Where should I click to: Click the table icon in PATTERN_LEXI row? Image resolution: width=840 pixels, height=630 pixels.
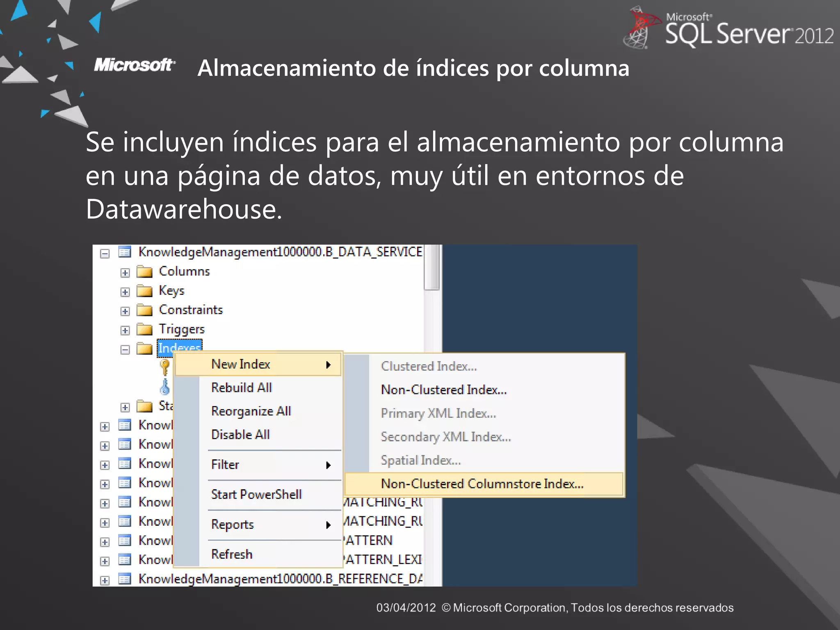[x=125, y=559]
